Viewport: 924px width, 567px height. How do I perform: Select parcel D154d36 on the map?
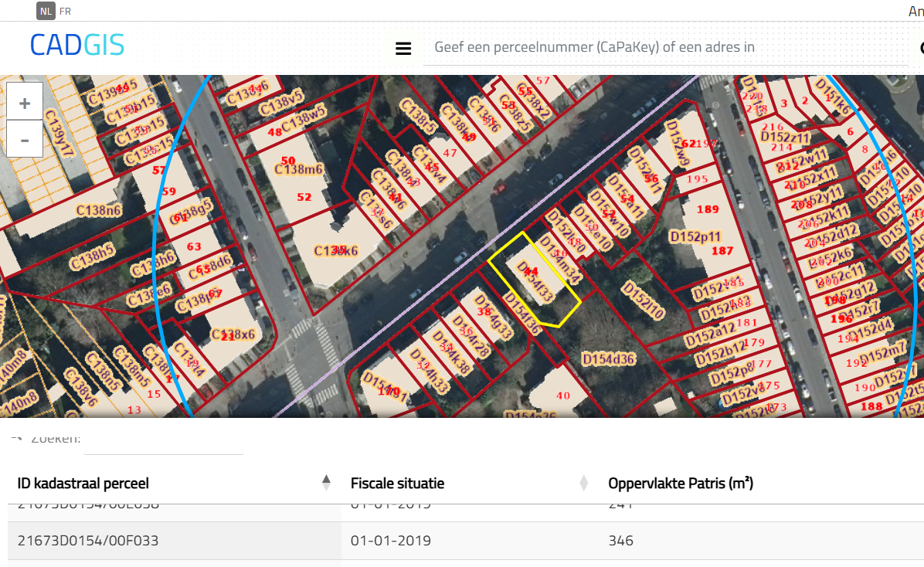coord(608,359)
